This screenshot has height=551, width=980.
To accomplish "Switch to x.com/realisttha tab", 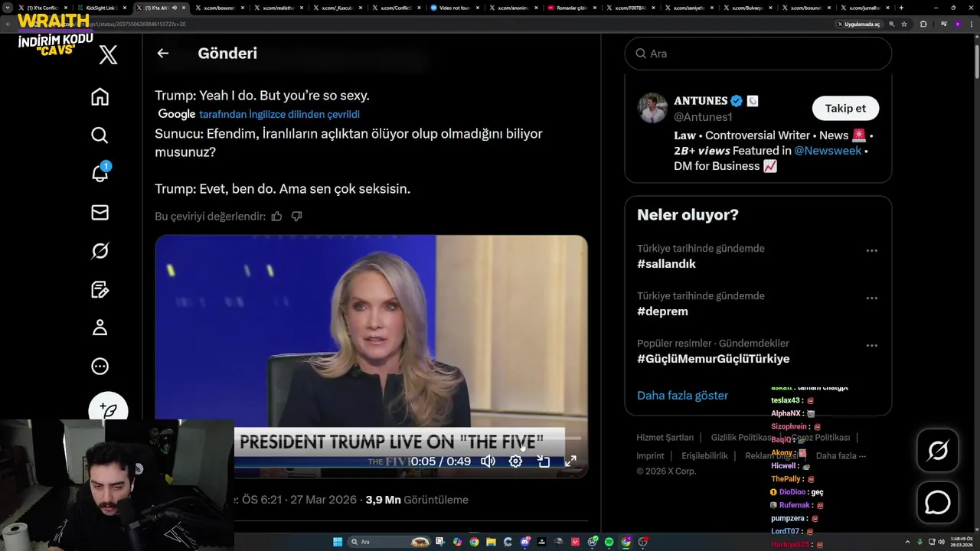I will [x=279, y=8].
